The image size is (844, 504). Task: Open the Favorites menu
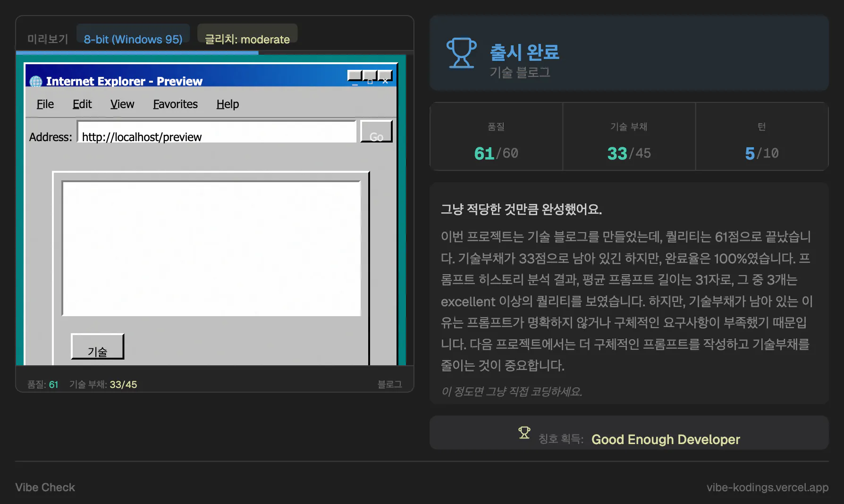coord(175,104)
